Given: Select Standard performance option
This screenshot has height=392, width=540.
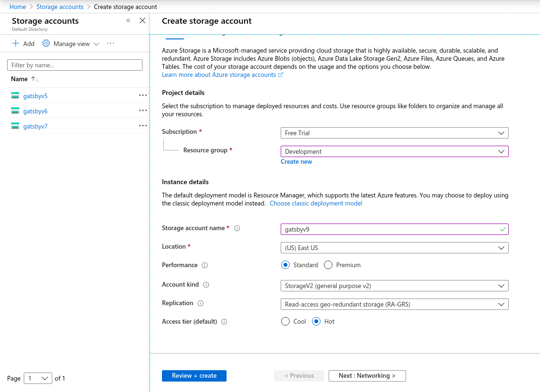Looking at the screenshot, I should click(x=285, y=265).
